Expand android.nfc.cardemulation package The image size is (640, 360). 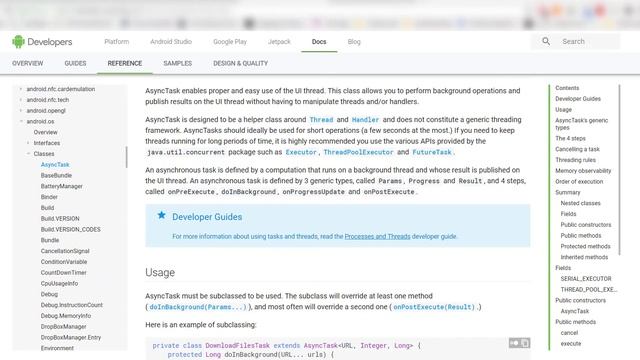point(21,89)
